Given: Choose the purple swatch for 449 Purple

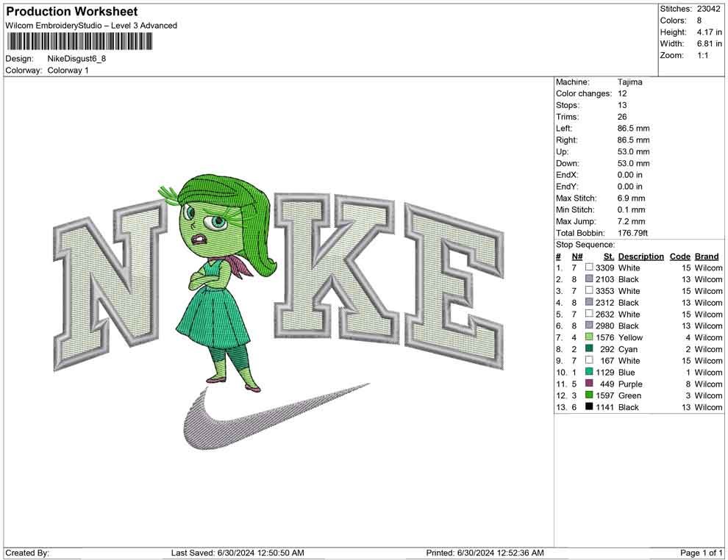Looking at the screenshot, I should [589, 383].
